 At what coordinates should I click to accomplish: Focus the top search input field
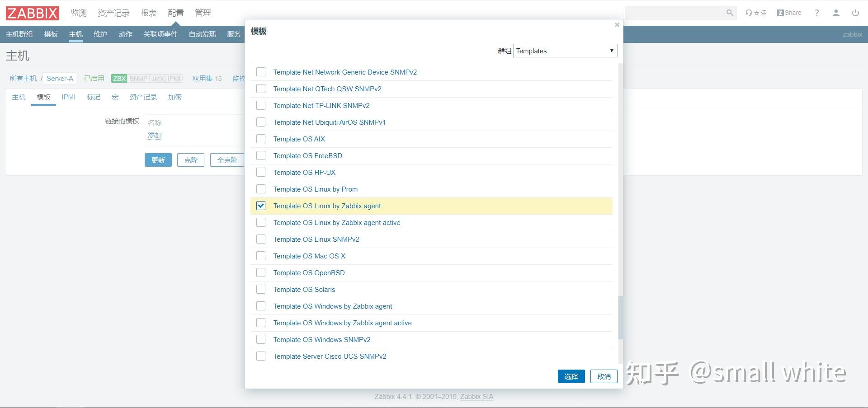click(x=675, y=13)
